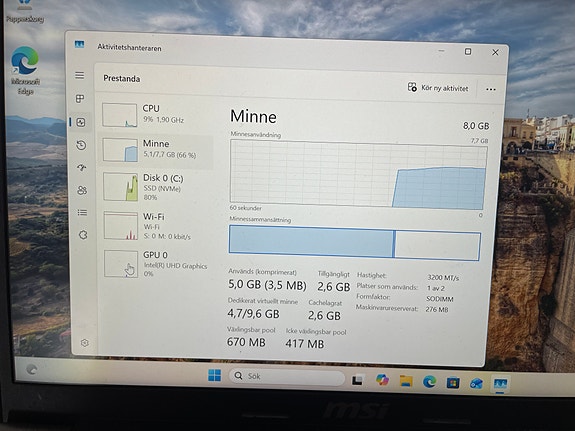The width and height of the screenshot is (575, 431).
Task: Maximize the Aktivitetshanteraren window
Action: point(468,51)
